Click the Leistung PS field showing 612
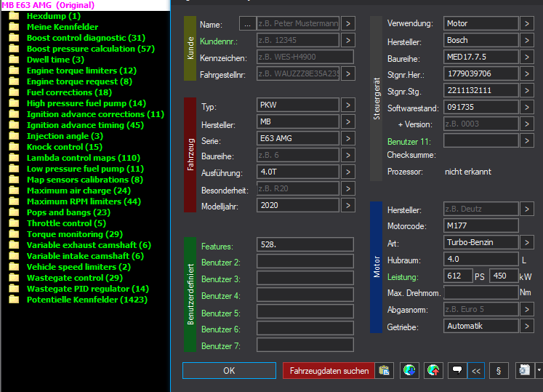This screenshot has height=392, width=543. pos(458,276)
